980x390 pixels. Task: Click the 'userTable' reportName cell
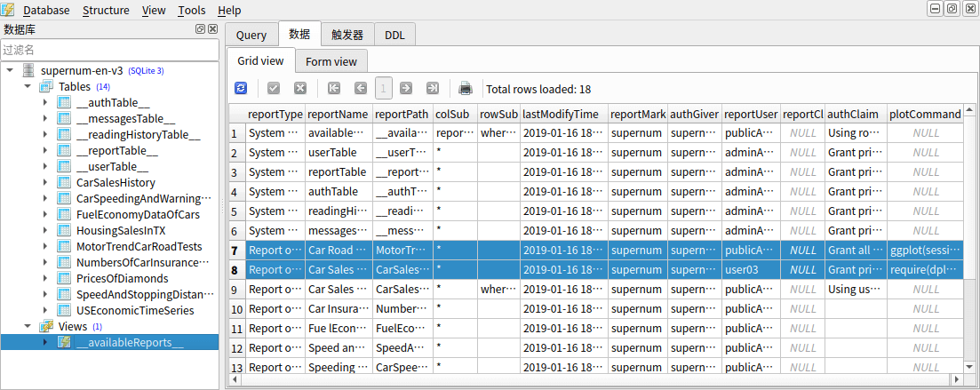click(x=339, y=153)
